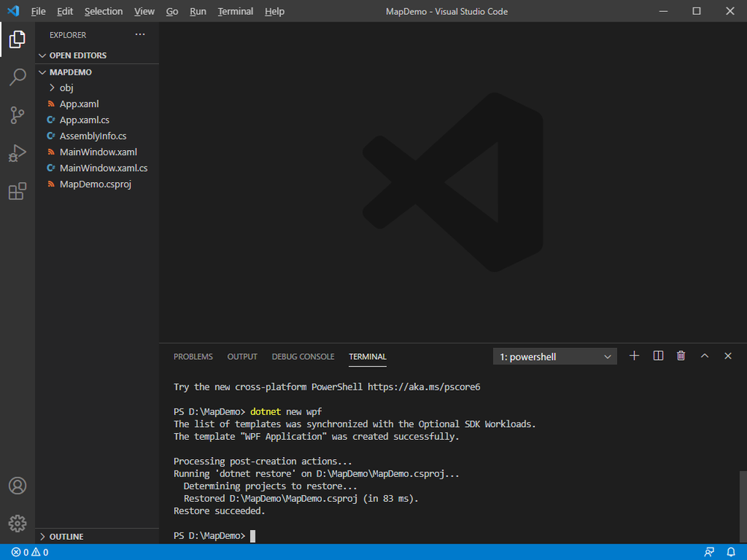
Task: Open the feedback icon in status bar
Action: coord(709,553)
